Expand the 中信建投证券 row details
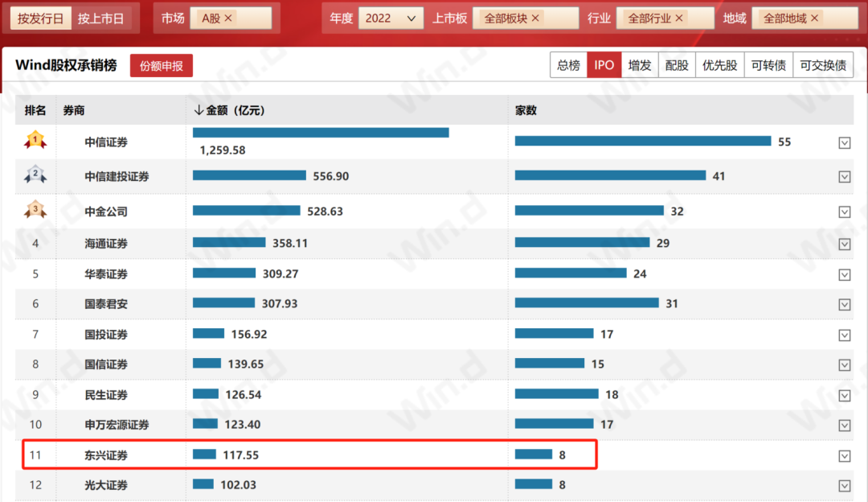This screenshot has width=868, height=502. (844, 177)
